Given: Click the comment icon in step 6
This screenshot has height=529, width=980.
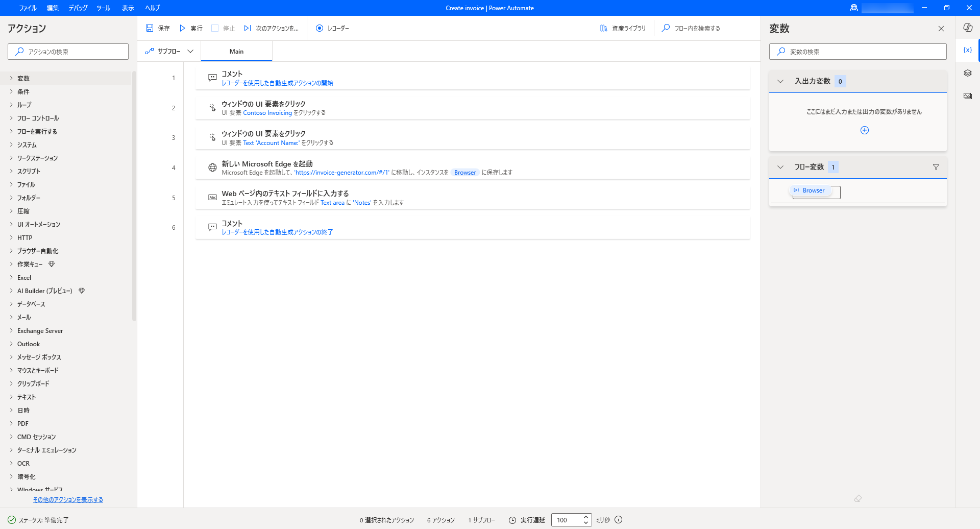Looking at the screenshot, I should tap(212, 227).
